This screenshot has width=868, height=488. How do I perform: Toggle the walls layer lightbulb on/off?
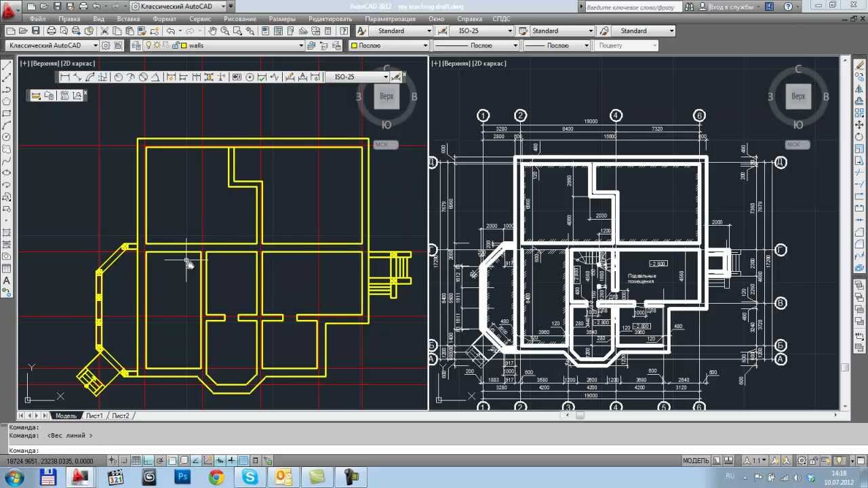coord(148,45)
